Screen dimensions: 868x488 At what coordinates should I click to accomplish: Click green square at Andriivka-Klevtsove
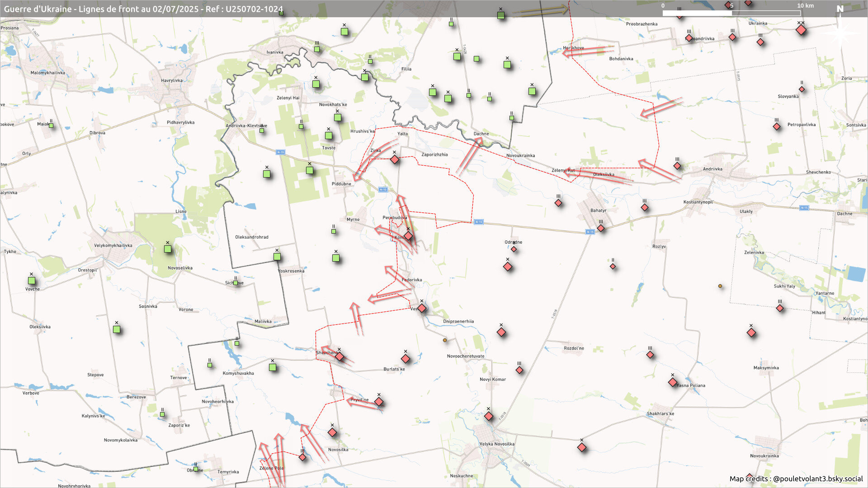[262, 131]
